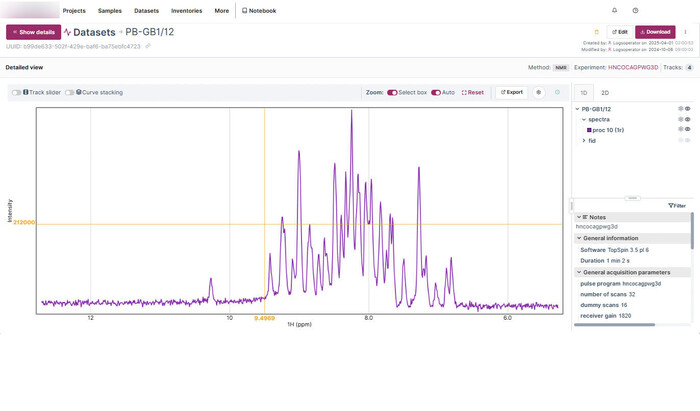Hide the proc 10 (1r) spectrum
The height and width of the screenshot is (411, 700).
[687, 129]
